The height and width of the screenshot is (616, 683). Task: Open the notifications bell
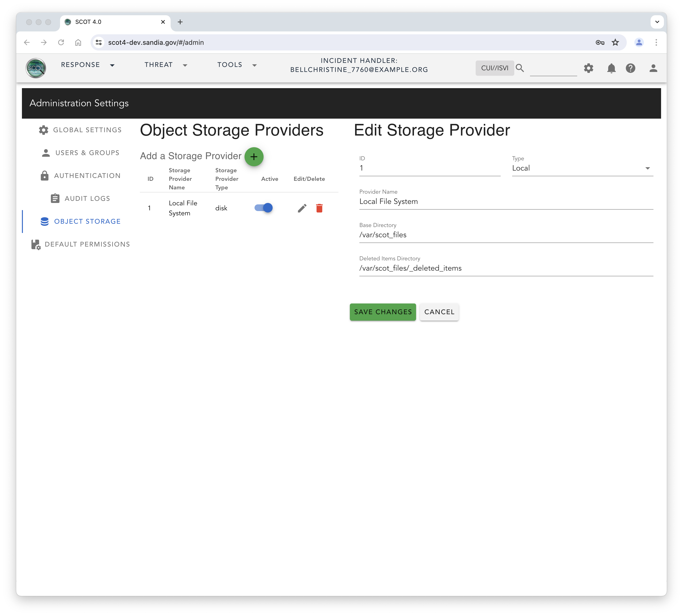(611, 68)
